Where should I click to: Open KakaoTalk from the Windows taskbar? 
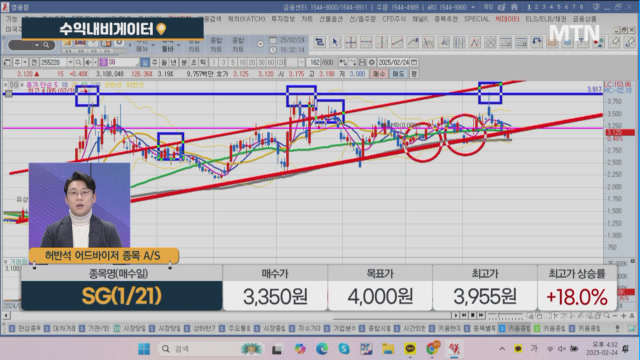(410, 349)
